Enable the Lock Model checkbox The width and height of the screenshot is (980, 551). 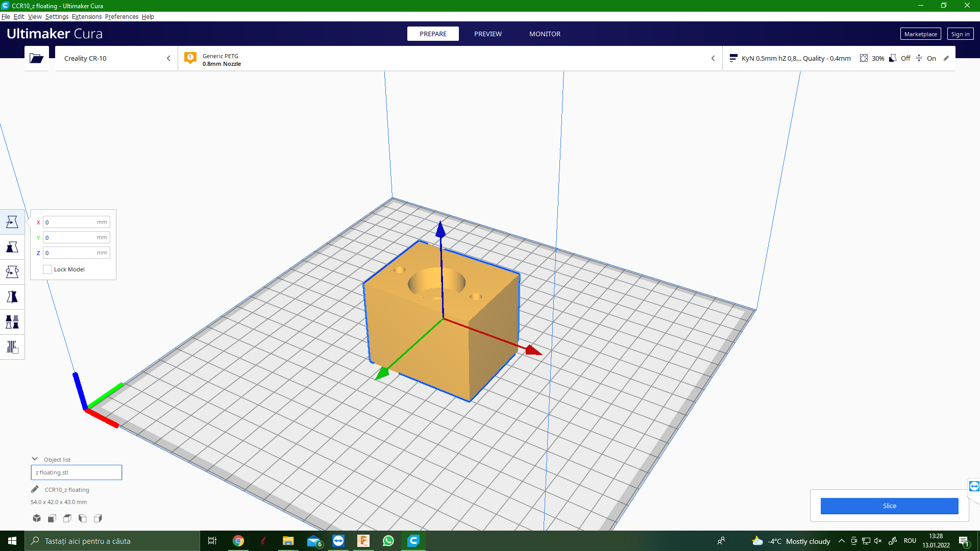pyautogui.click(x=47, y=269)
